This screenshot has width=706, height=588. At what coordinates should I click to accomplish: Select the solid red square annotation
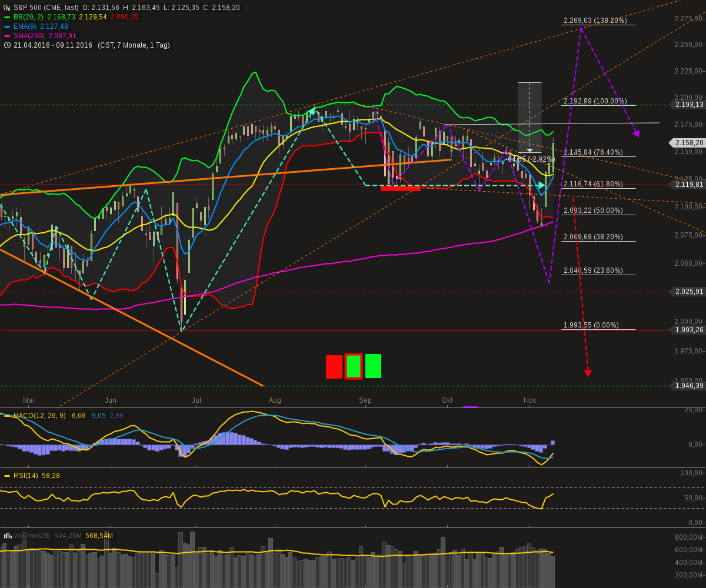click(334, 366)
